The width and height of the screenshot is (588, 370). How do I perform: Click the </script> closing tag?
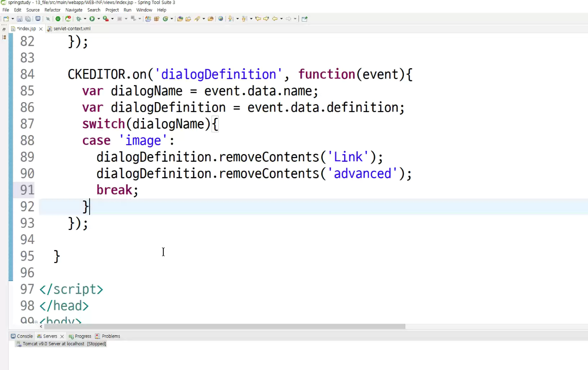[x=71, y=289]
